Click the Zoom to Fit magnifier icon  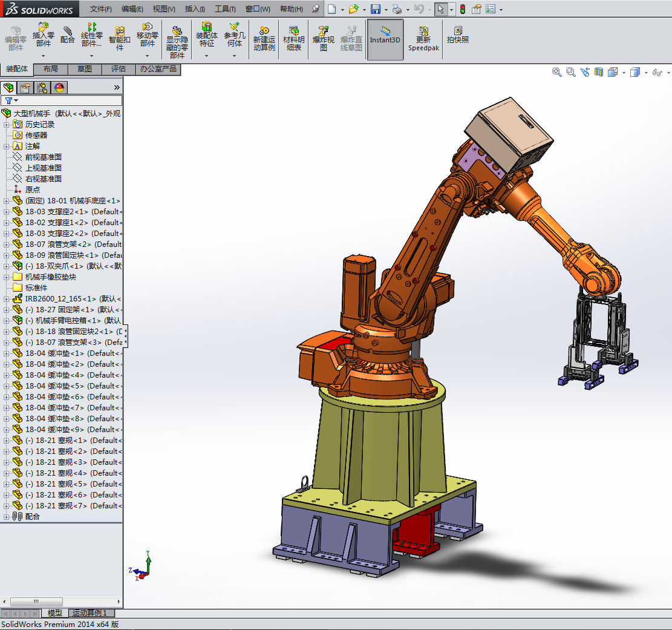[557, 72]
